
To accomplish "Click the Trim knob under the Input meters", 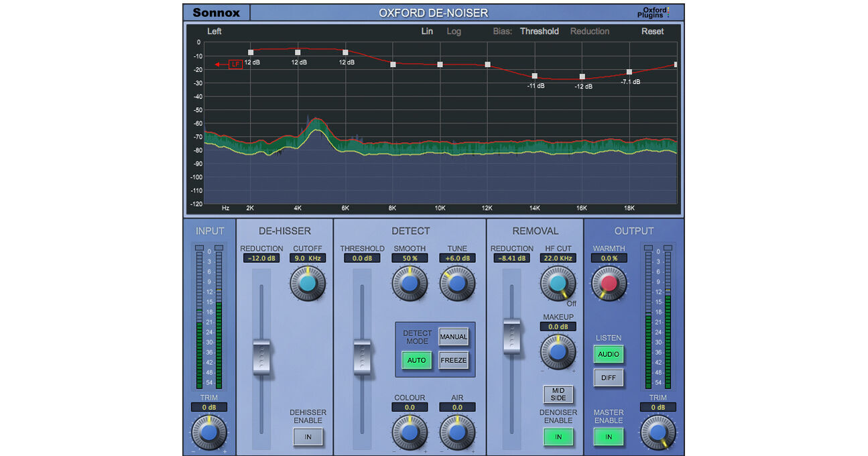I will point(209,432).
